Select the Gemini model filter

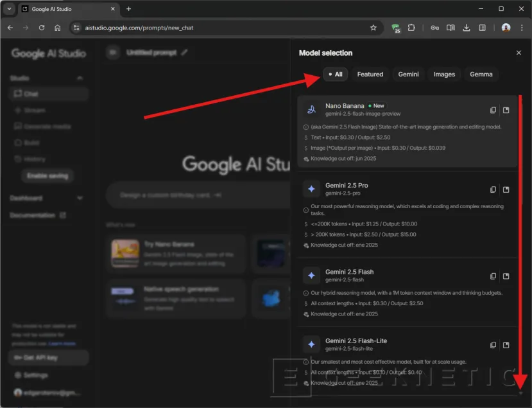[408, 75]
